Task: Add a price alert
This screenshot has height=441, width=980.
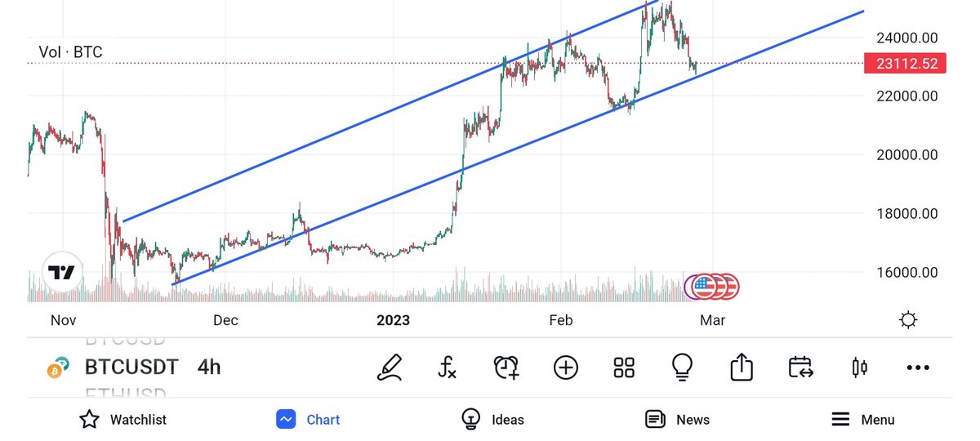Action: tap(506, 367)
